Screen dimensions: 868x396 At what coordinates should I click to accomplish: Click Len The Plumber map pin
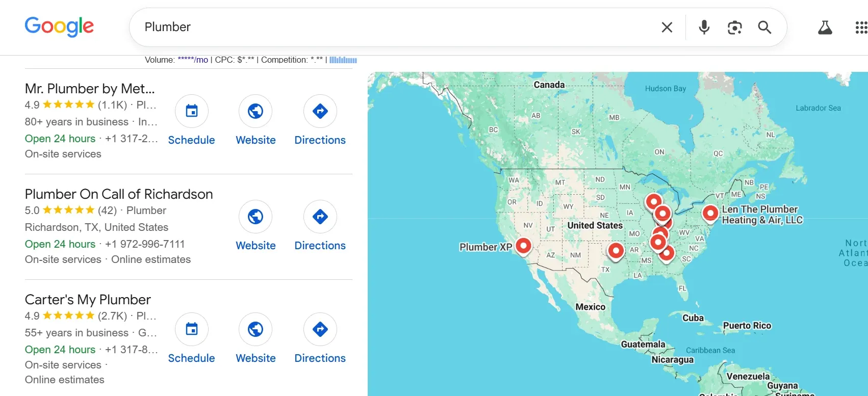click(x=710, y=214)
